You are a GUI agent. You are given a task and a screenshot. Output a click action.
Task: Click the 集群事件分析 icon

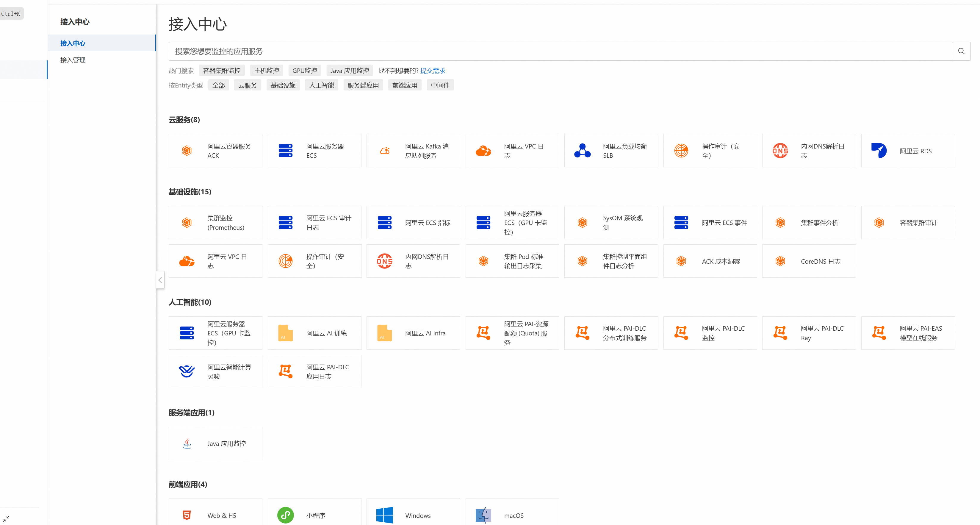point(780,222)
